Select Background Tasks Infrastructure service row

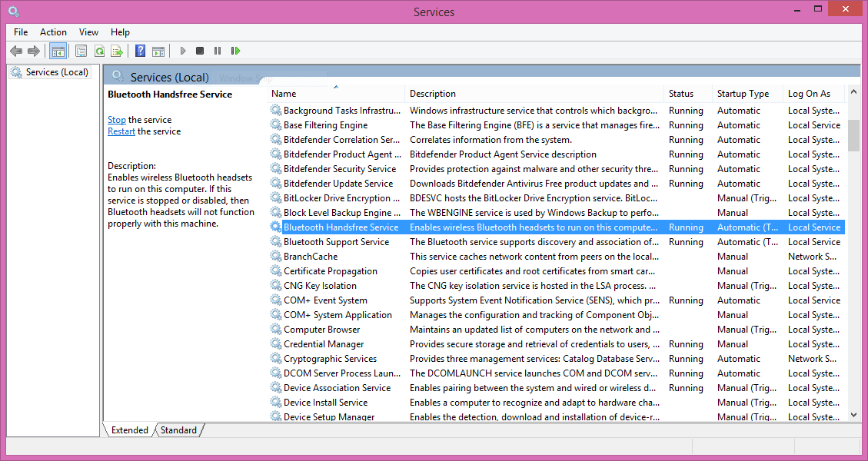pos(557,111)
